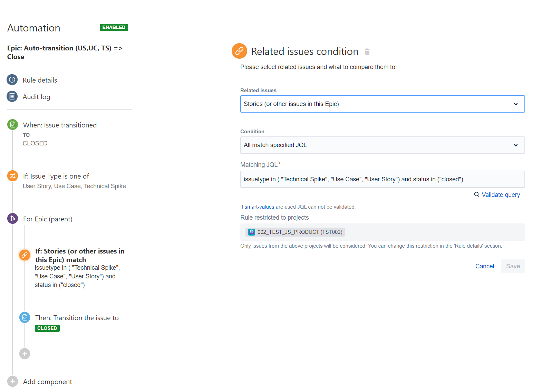Open the smart-values help link
This screenshot has height=392, width=541.
[x=259, y=207]
